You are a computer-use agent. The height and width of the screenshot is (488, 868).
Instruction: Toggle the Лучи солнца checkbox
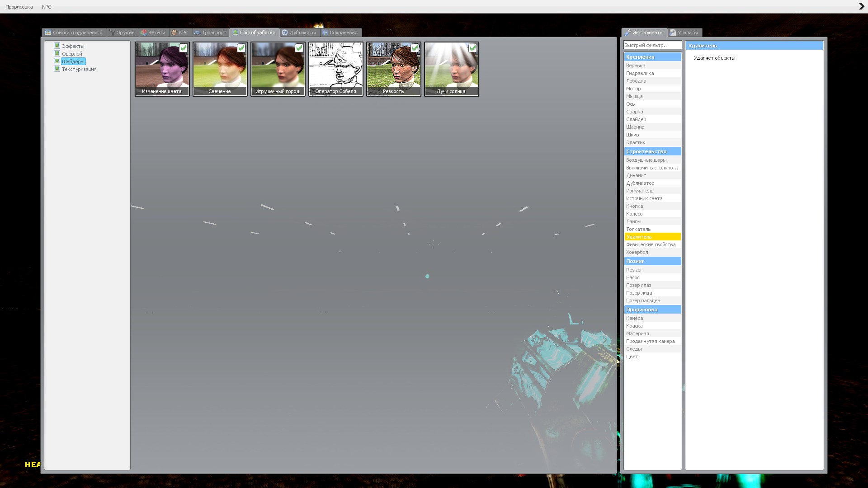472,48
